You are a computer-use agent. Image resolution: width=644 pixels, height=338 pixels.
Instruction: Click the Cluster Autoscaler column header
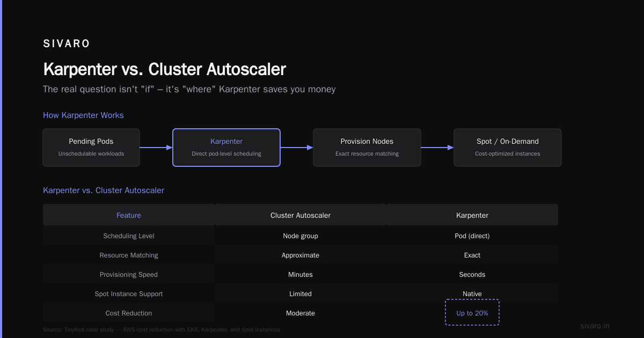tap(301, 215)
